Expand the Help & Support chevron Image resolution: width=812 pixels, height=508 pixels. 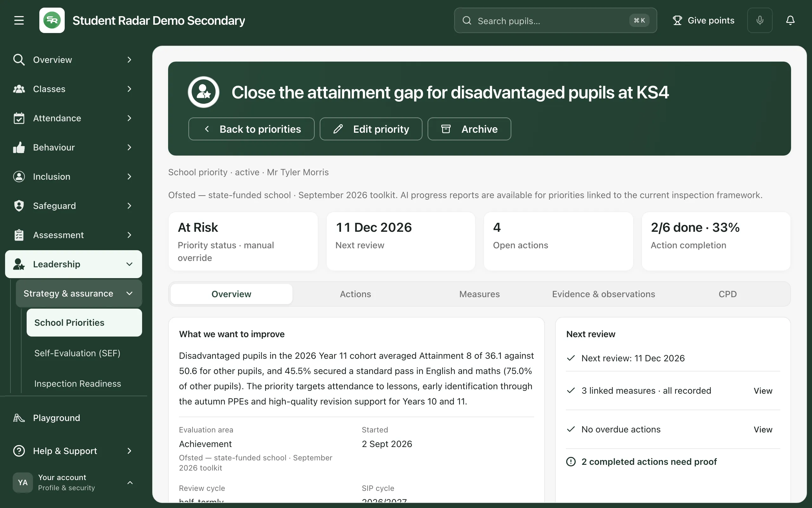(129, 451)
